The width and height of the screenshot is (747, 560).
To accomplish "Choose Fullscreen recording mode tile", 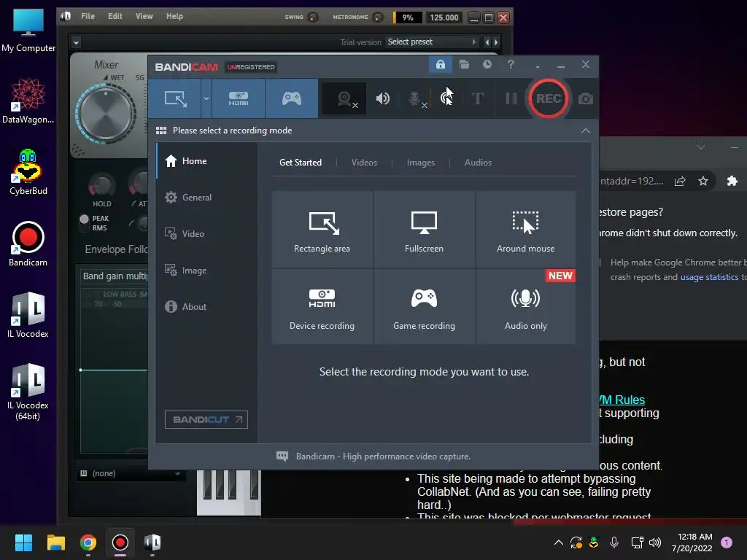I will [x=424, y=230].
